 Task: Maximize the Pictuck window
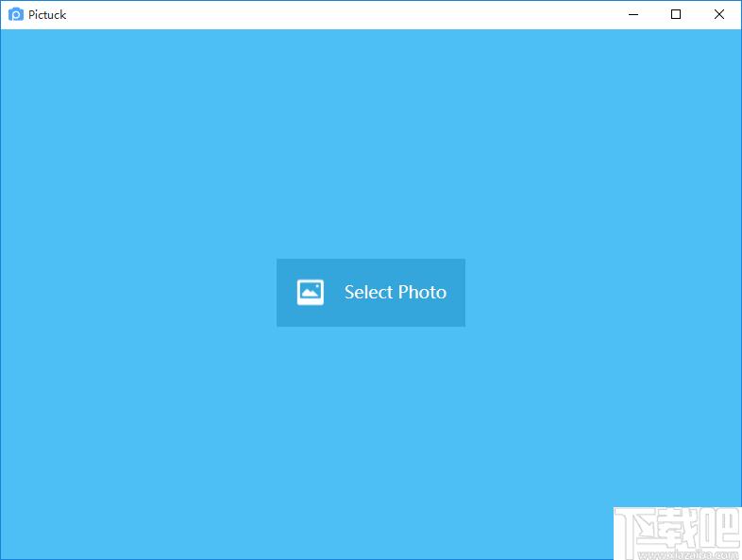coord(676,15)
